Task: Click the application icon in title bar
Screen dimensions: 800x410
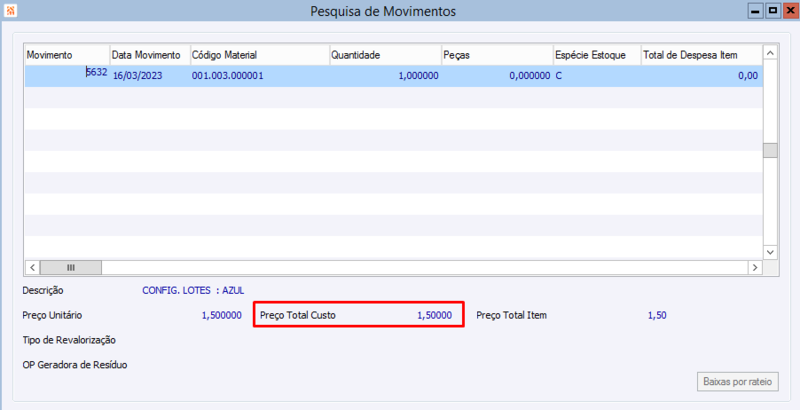Action: coord(10,10)
